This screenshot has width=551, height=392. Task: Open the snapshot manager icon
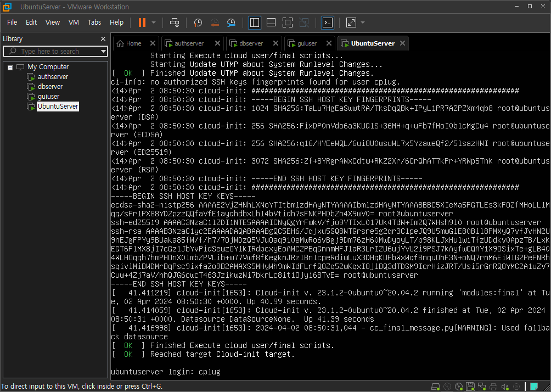pyautogui.click(x=231, y=23)
